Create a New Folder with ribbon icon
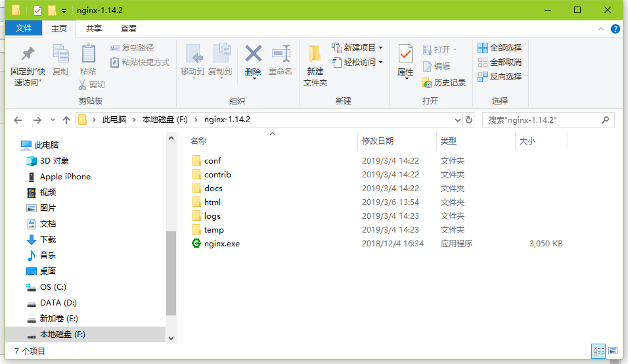Image resolution: width=628 pixels, height=364 pixels. tap(315, 54)
